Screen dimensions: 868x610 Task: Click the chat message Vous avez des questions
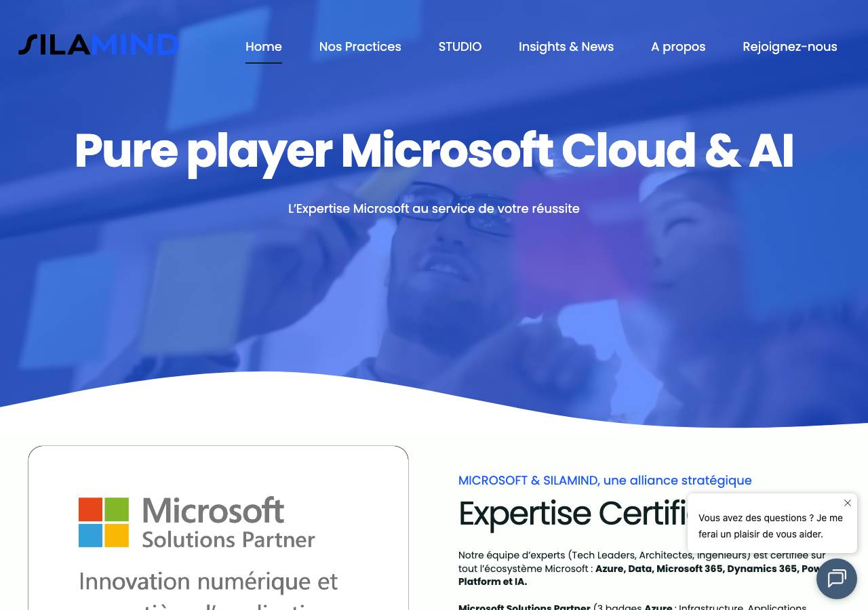[x=771, y=526]
